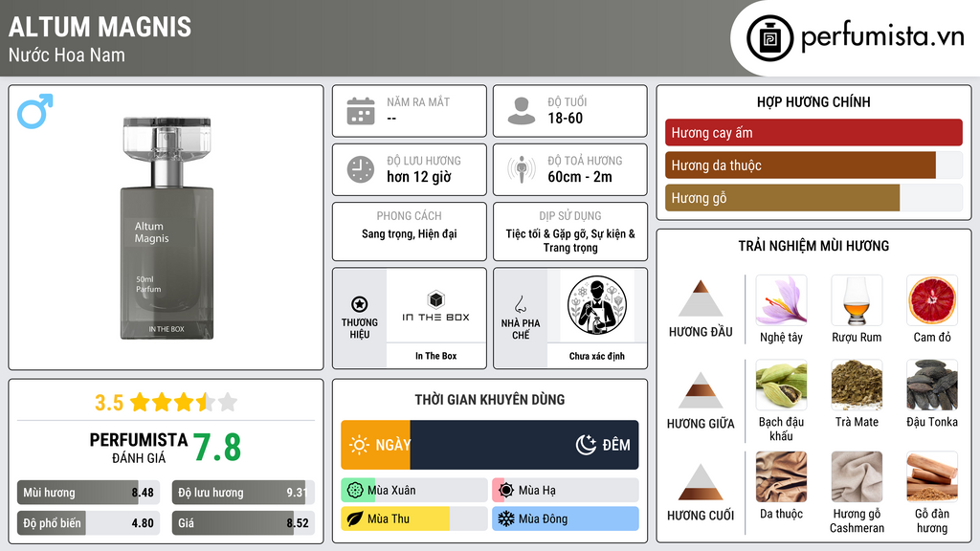980x551 pixels.
Task: Click the sun icon of Mùa Hạ
Action: point(506,491)
